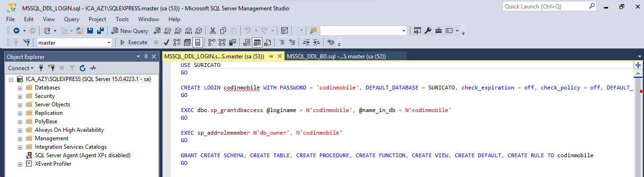Viewport: 644px width, 177px height.
Task: Click the New Query button
Action: [130, 31]
